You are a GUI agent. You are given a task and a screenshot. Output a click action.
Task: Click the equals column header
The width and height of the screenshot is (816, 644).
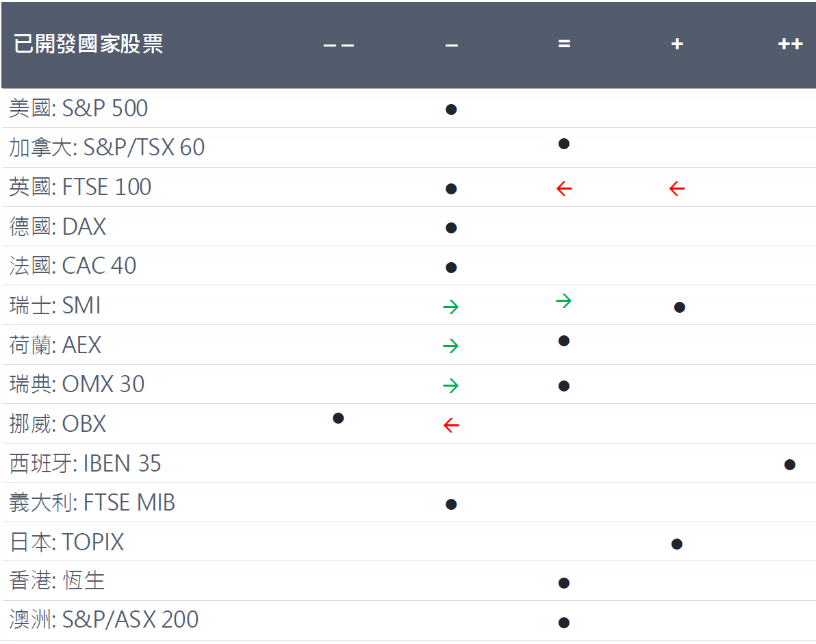tap(564, 44)
